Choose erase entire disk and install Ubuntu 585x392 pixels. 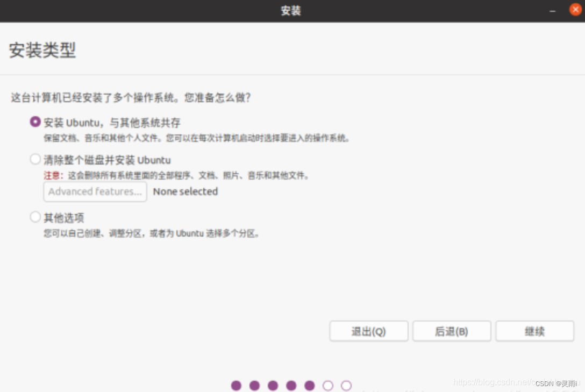pyautogui.click(x=35, y=159)
